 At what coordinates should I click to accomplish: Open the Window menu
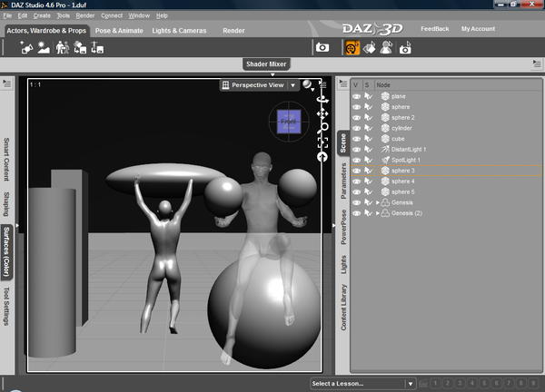pos(139,15)
